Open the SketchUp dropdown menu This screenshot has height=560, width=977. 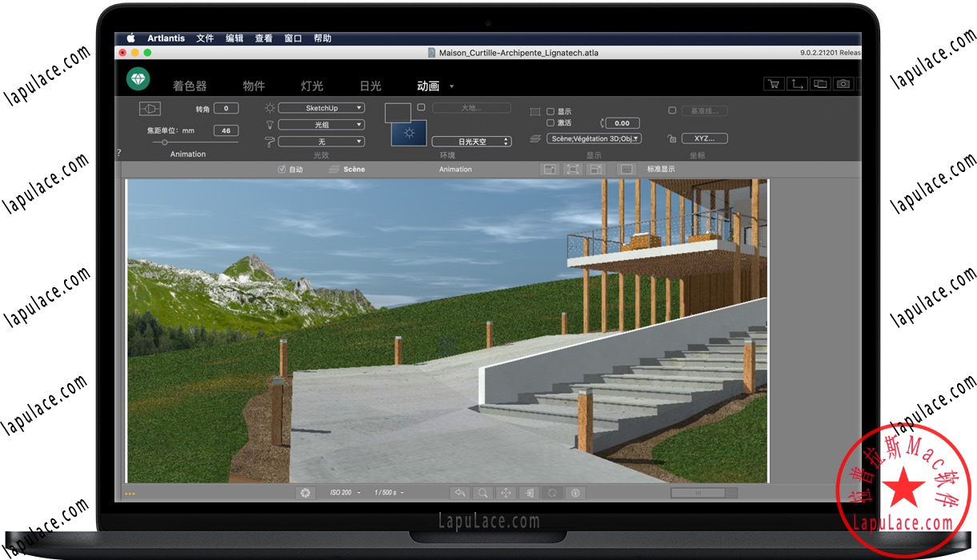coord(321,108)
